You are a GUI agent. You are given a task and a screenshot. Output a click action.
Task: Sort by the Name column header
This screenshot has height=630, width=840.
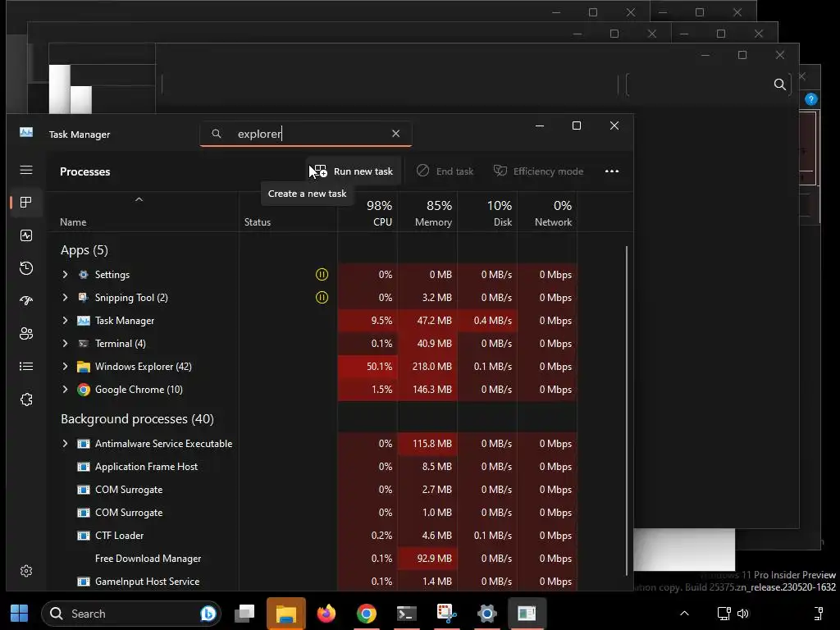(x=73, y=221)
